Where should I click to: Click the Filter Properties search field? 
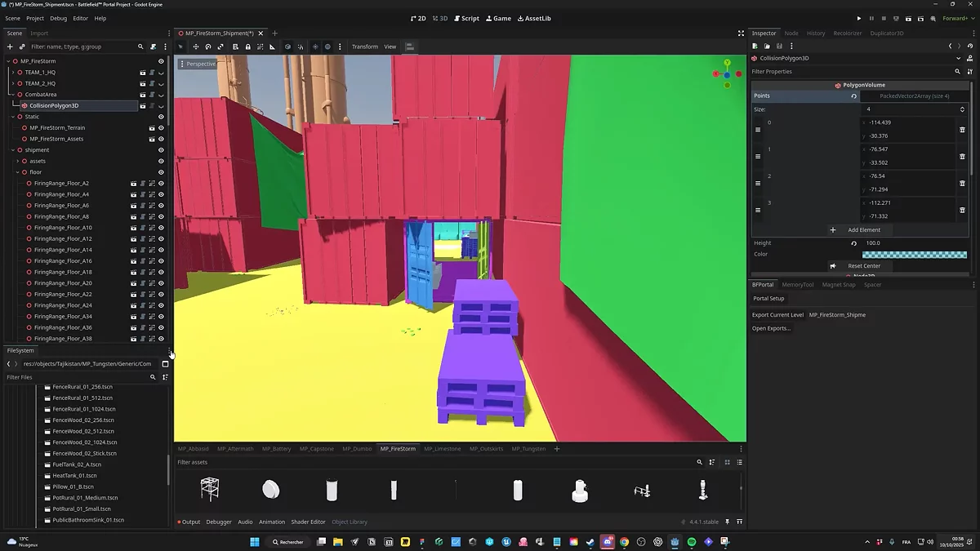pos(849,72)
